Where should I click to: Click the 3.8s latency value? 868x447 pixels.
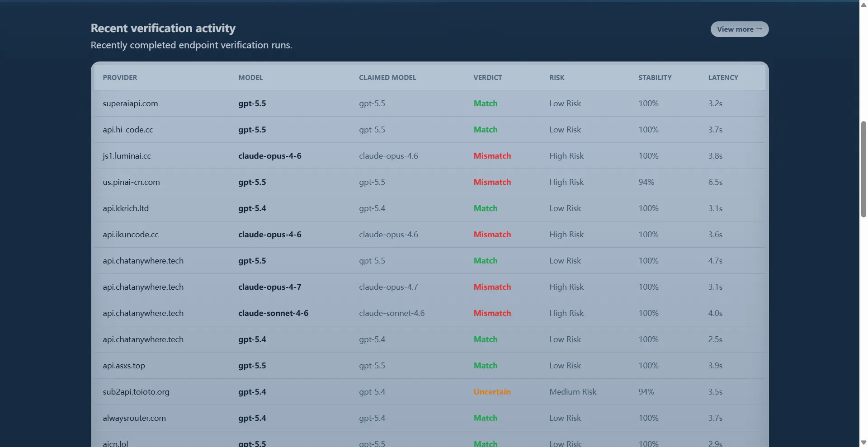coord(715,156)
